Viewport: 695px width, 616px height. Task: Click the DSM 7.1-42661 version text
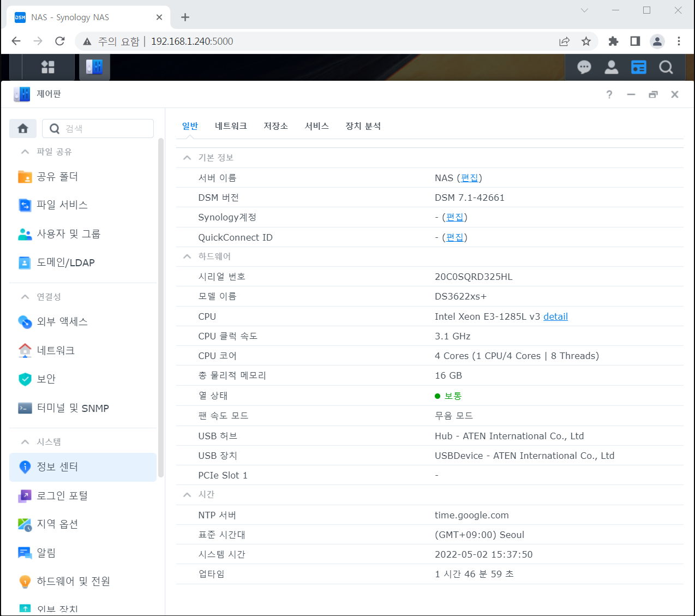click(x=470, y=198)
